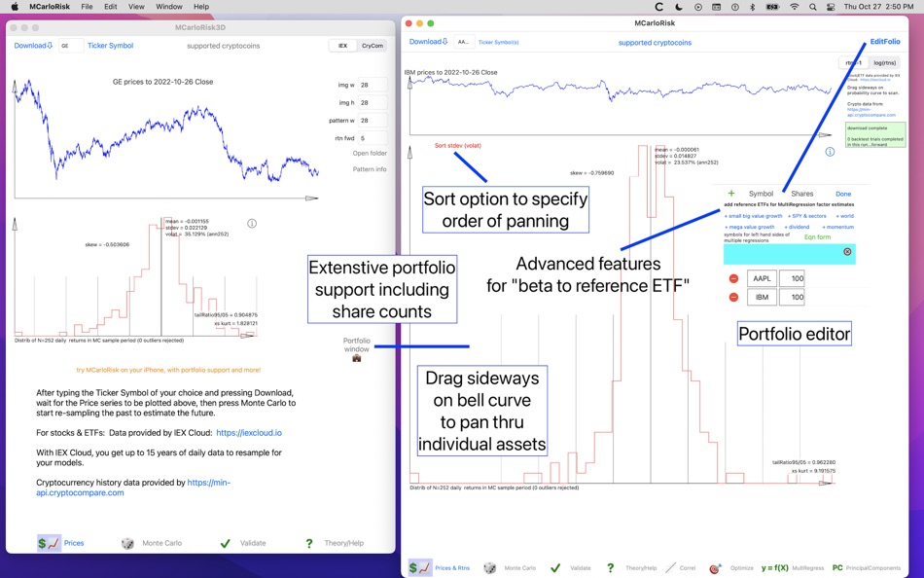Click Download in MCarloRisk window
Image resolution: width=924 pixels, height=578 pixels.
click(428, 41)
